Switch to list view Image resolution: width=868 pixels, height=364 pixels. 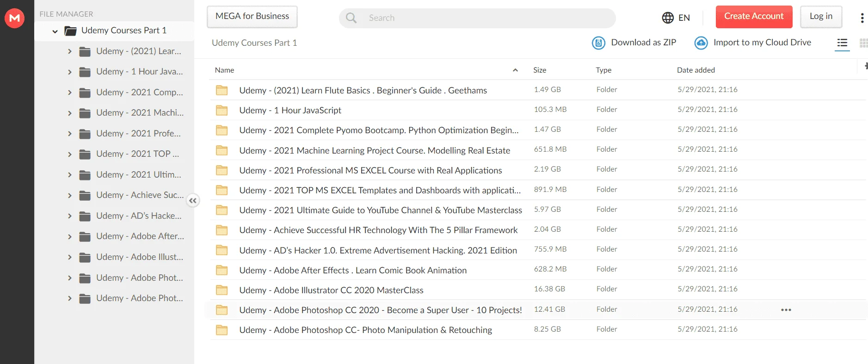tap(842, 43)
